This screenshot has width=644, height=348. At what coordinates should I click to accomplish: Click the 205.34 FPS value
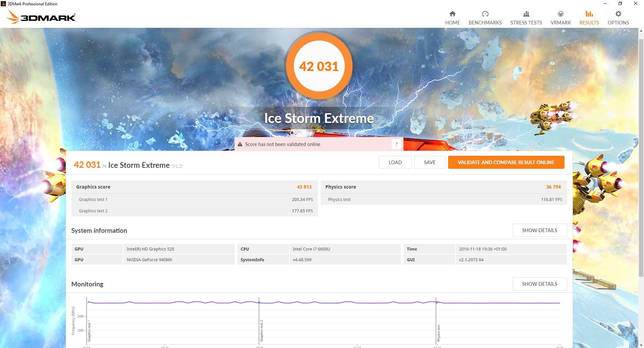pos(302,199)
